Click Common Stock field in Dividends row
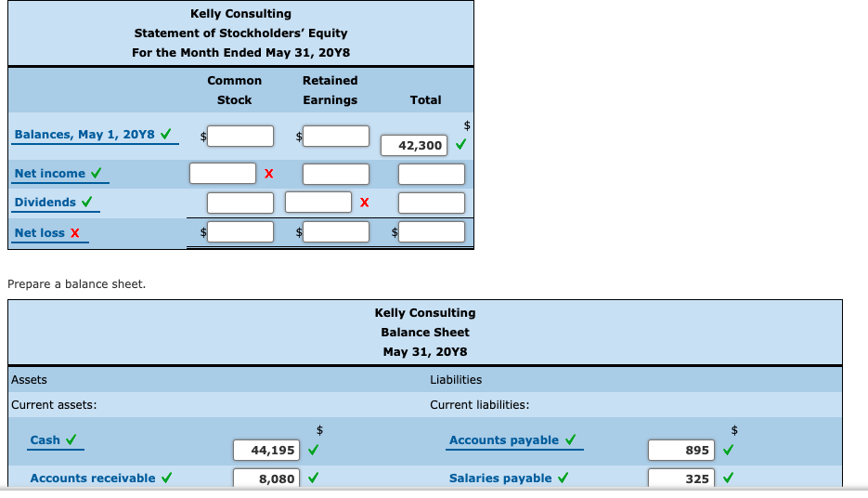Image resolution: width=868 pixels, height=498 pixels. click(240, 203)
